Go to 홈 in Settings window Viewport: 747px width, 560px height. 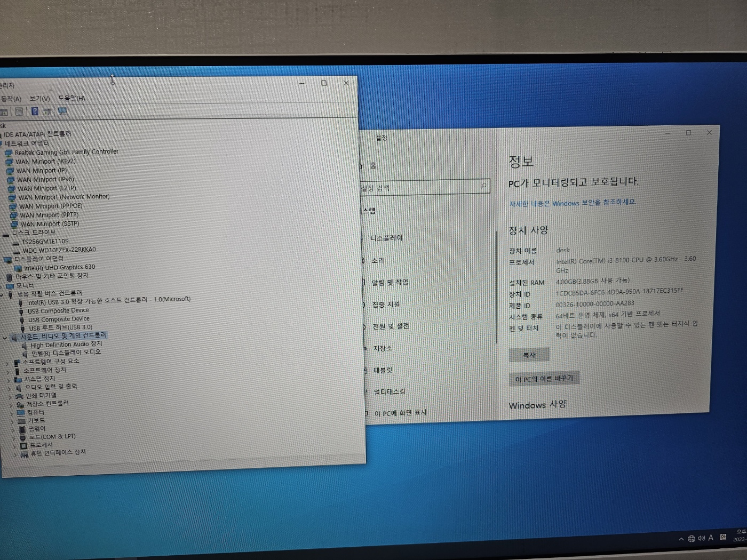pos(373,166)
